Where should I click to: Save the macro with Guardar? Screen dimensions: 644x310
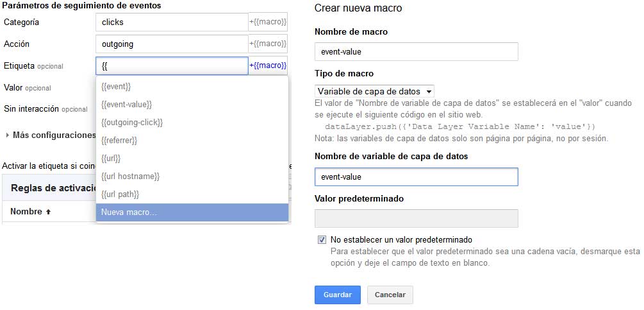coord(338,295)
